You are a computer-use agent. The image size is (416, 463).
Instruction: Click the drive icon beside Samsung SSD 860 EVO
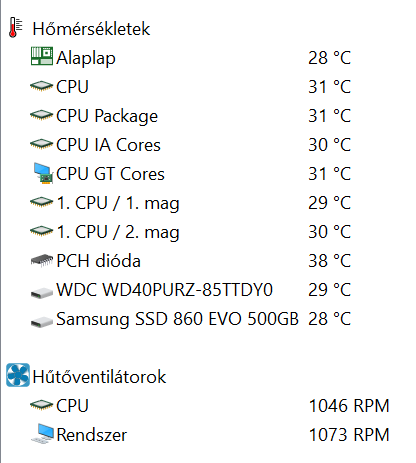coord(42,322)
